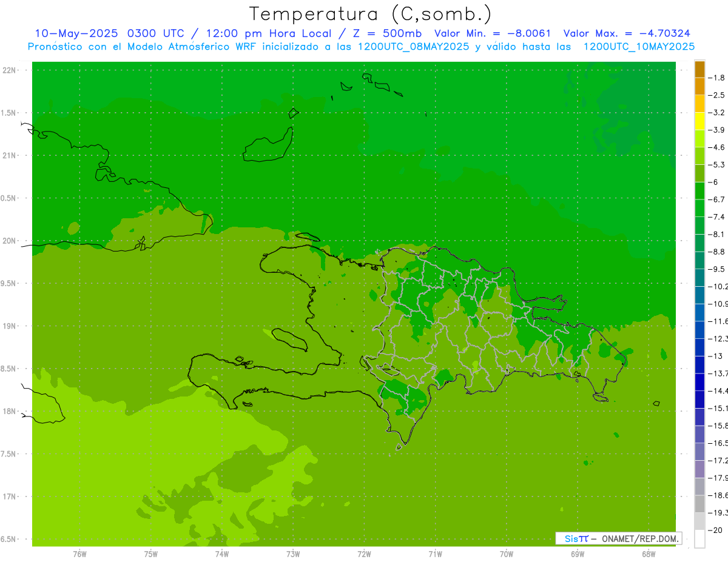Image resolution: width=728 pixels, height=562 pixels.
Task: Click the -13 colorbar label
Action: point(716,356)
